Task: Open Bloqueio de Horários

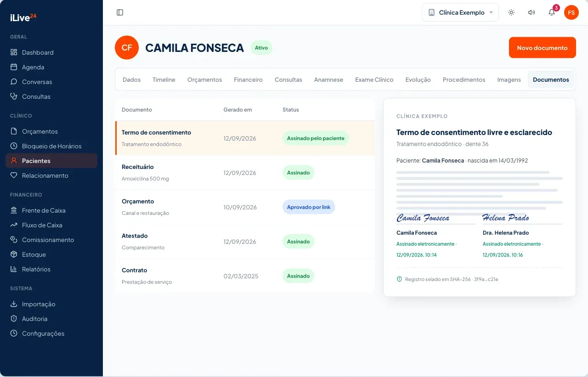Action: click(51, 146)
